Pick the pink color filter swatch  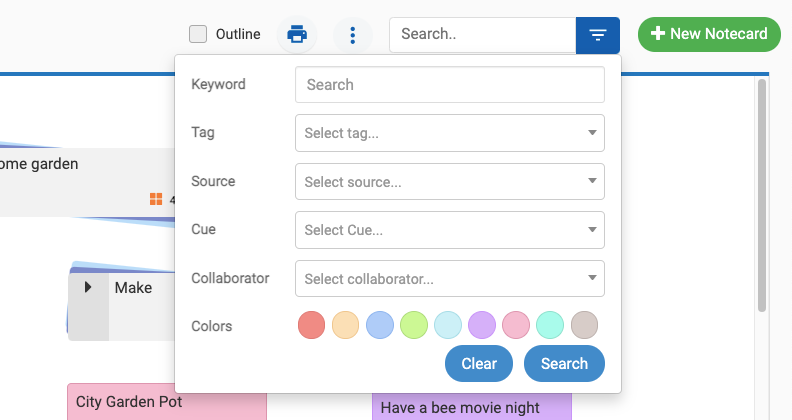(516, 325)
